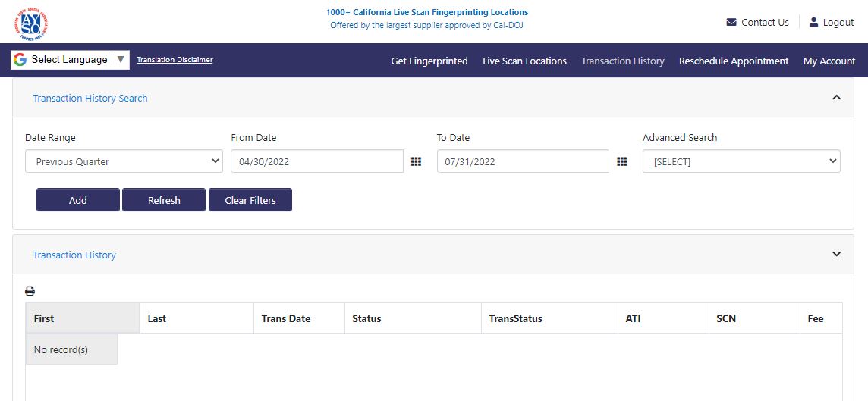868x401 pixels.
Task: Open Reschedule Appointment page
Action: pyautogui.click(x=733, y=61)
